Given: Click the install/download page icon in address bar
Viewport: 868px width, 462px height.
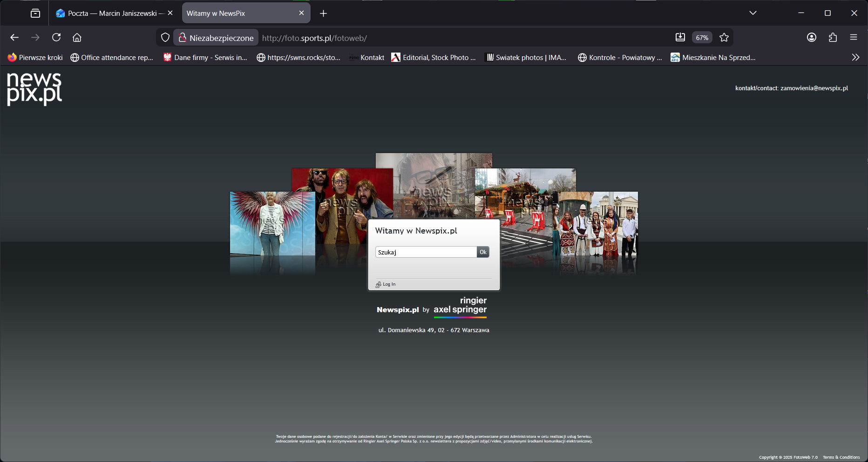Looking at the screenshot, I should [x=680, y=38].
